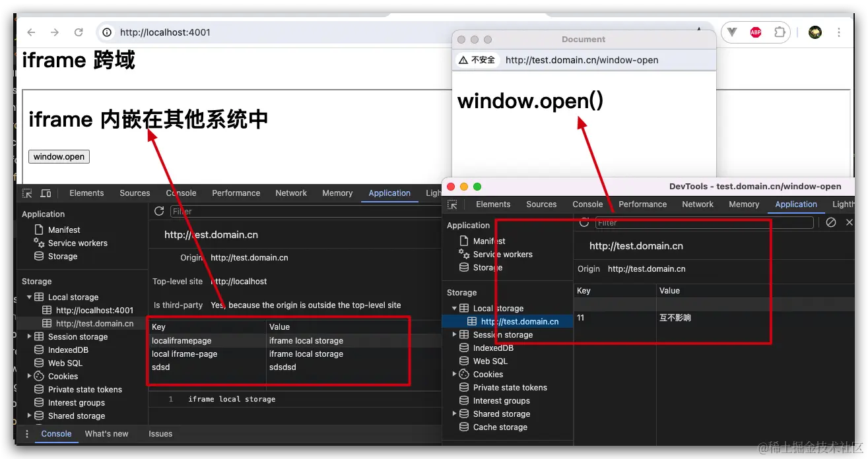The height and width of the screenshot is (459, 868).
Task: Open the Console drawer tab at the bottom
Action: click(x=56, y=434)
